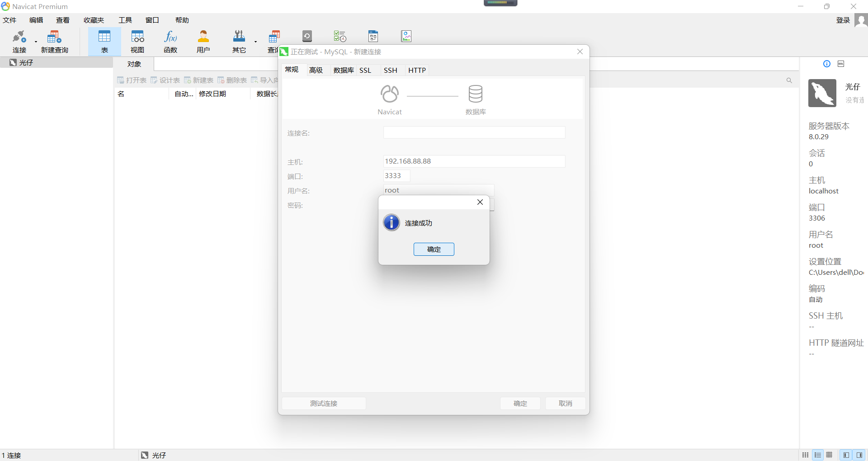Switch to the 数据库 (Databases) tab
The height and width of the screenshot is (461, 868).
click(344, 70)
